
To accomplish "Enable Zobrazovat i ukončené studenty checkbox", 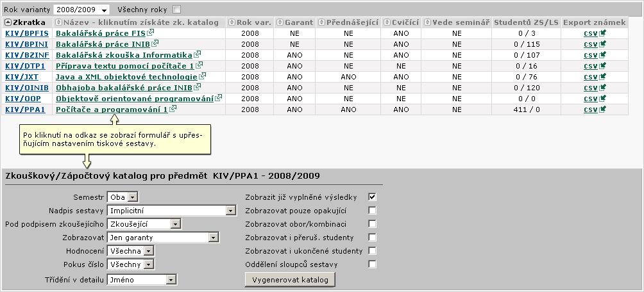I will (372, 250).
